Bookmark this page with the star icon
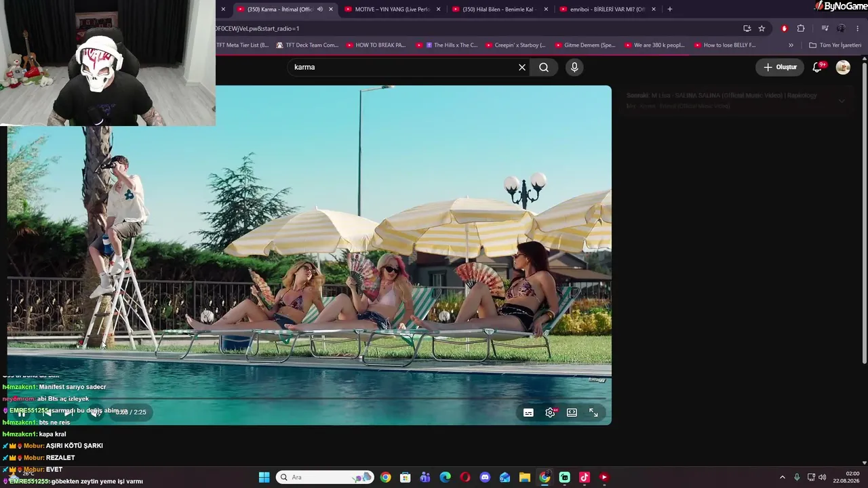 762,28
